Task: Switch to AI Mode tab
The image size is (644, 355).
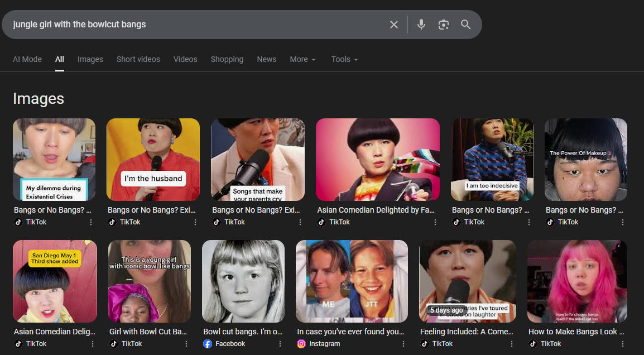Action: coord(27,59)
